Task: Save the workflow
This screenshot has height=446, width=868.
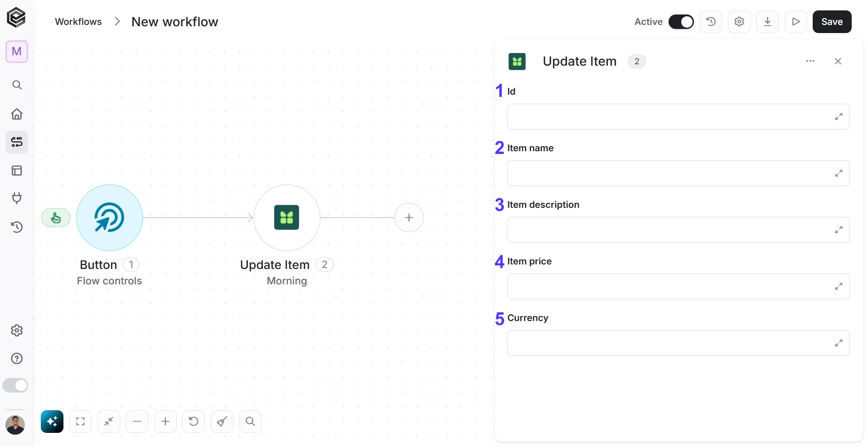Action: (x=832, y=22)
